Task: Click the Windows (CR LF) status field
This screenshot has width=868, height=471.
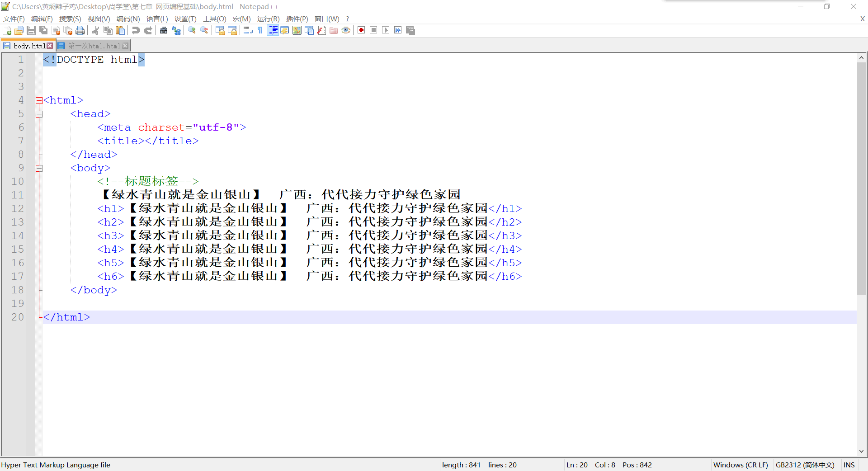Action: point(741,465)
